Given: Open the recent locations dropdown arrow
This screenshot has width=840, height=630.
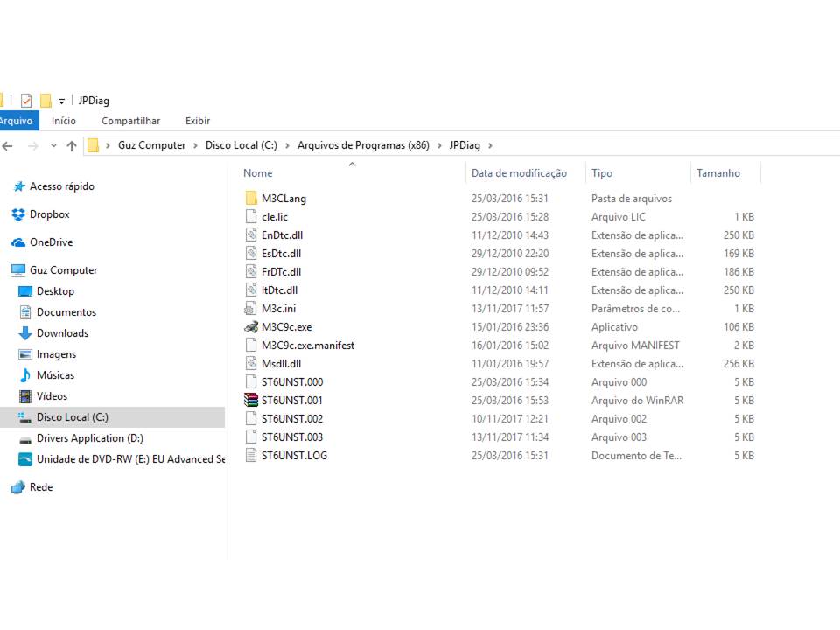Looking at the screenshot, I should (53, 146).
